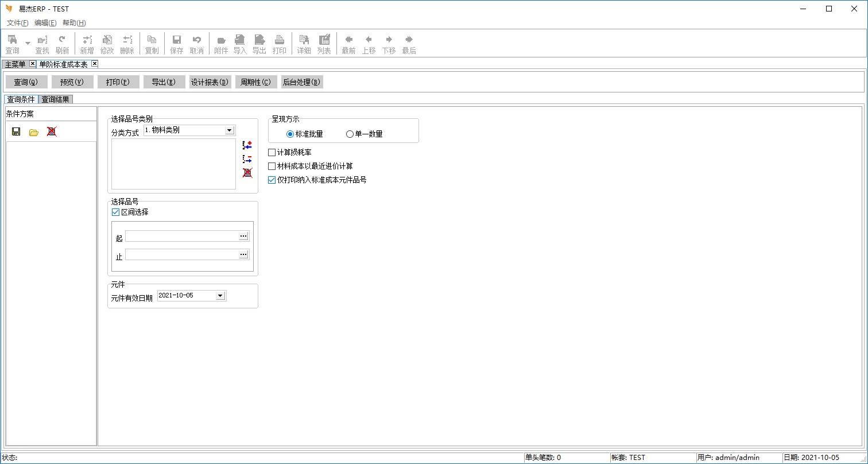Click the 起 start item number field
The width and height of the screenshot is (868, 464).
(x=182, y=236)
